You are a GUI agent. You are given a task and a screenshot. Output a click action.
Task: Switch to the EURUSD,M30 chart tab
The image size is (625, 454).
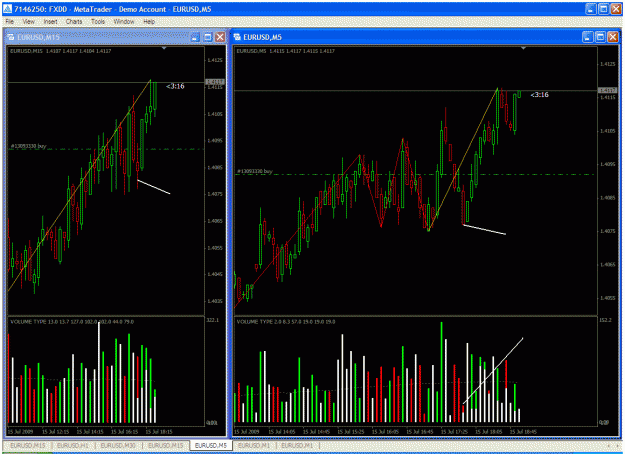pyautogui.click(x=118, y=445)
